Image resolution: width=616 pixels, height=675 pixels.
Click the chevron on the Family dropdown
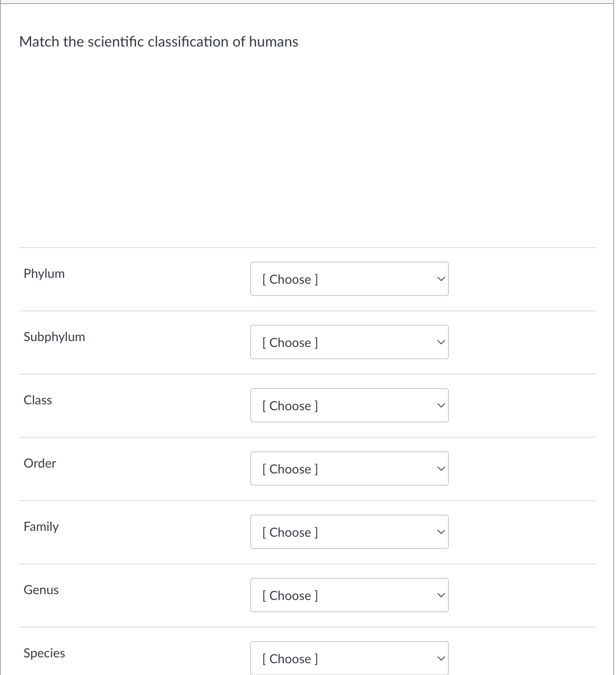[440, 532]
